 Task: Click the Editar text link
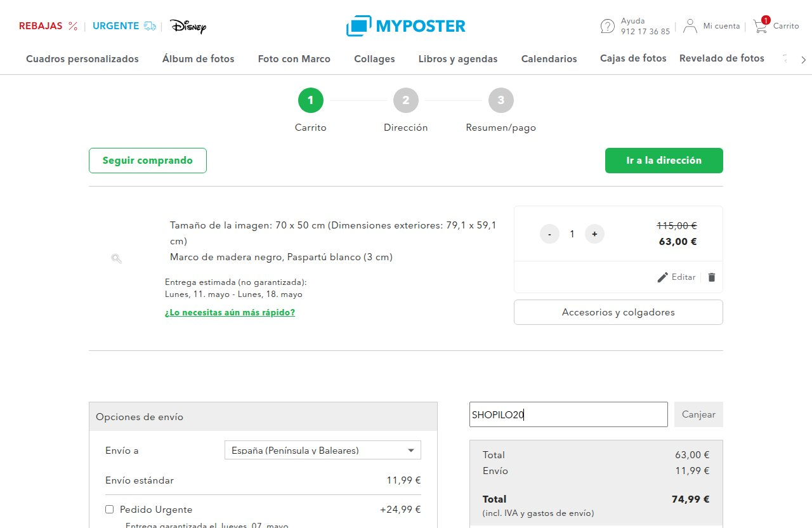point(683,277)
